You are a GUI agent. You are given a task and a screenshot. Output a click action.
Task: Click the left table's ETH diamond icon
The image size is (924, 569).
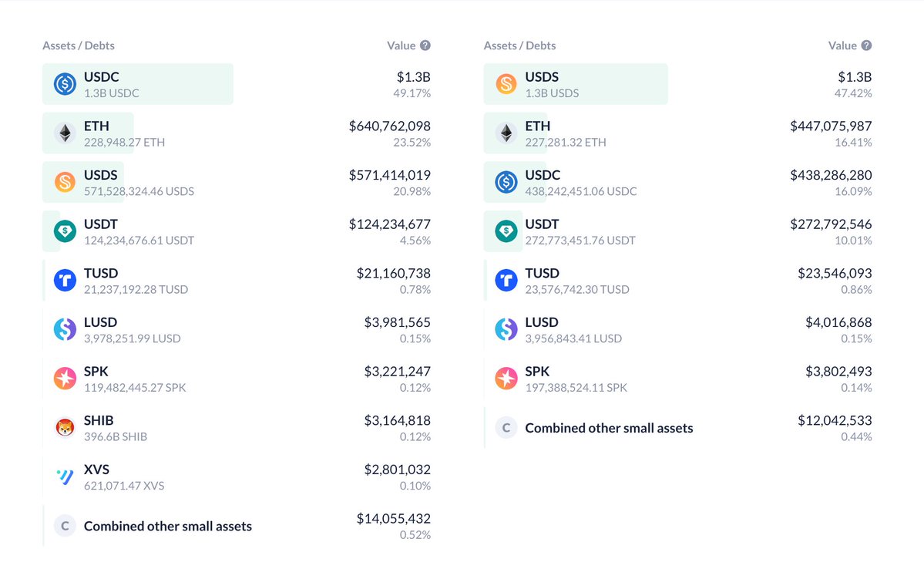pos(65,133)
